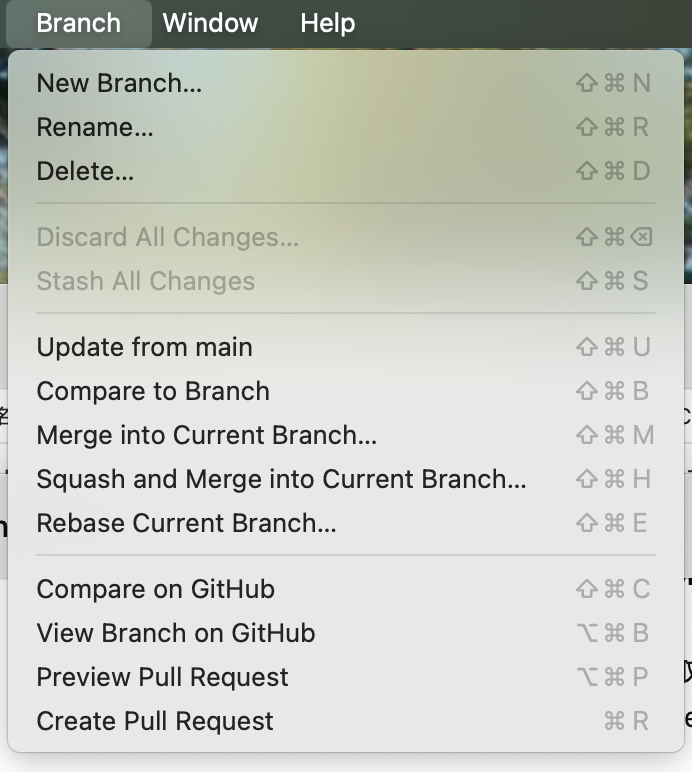Open the Help menu in menu bar
Viewport: 692px width, 772px height.
tap(328, 23)
